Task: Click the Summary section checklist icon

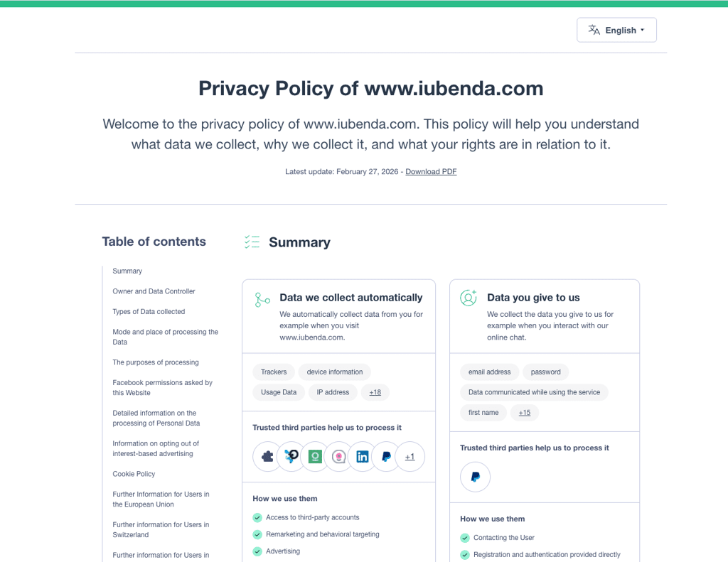Action: coord(252,242)
